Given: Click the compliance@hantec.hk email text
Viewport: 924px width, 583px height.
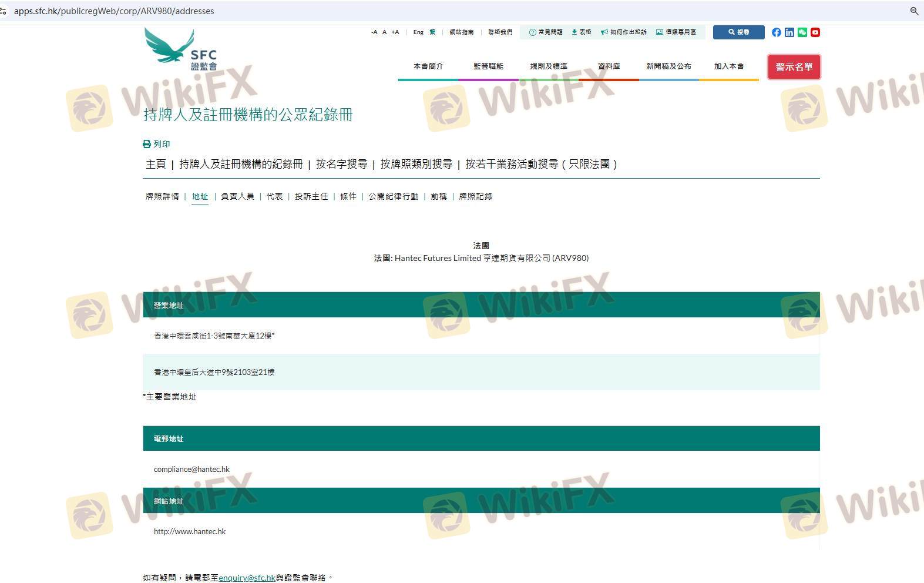Looking at the screenshot, I should click(191, 469).
